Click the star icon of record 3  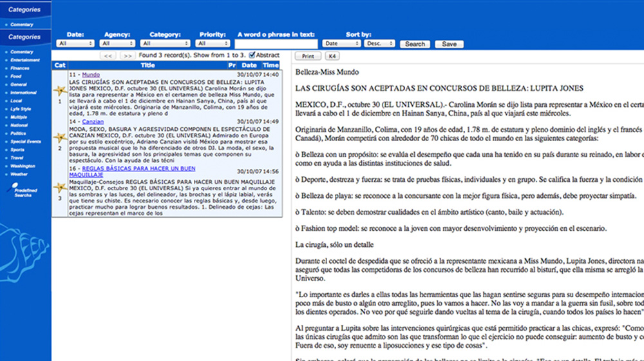coord(60,187)
